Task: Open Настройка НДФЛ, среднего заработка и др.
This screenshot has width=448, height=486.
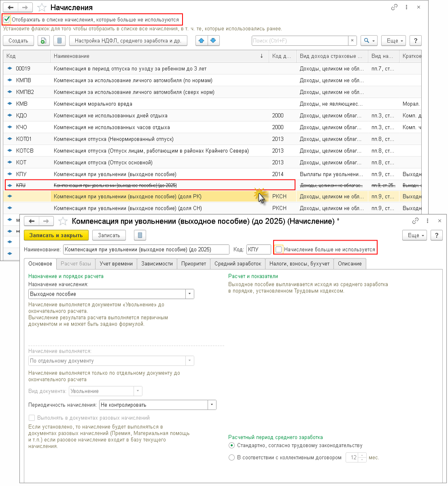Action: [128, 40]
